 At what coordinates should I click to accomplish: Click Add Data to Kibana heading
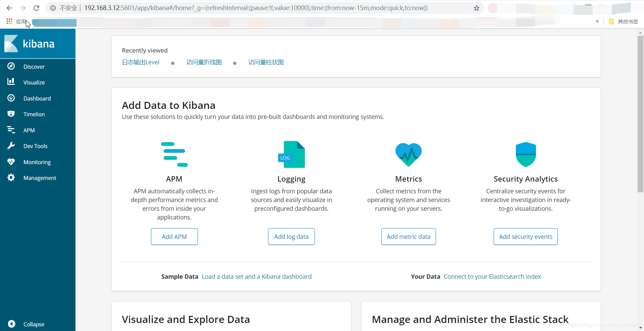[x=168, y=106]
